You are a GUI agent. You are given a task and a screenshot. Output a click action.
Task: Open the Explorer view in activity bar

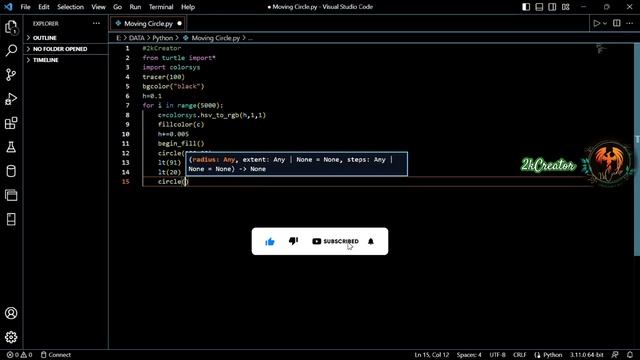[11, 27]
